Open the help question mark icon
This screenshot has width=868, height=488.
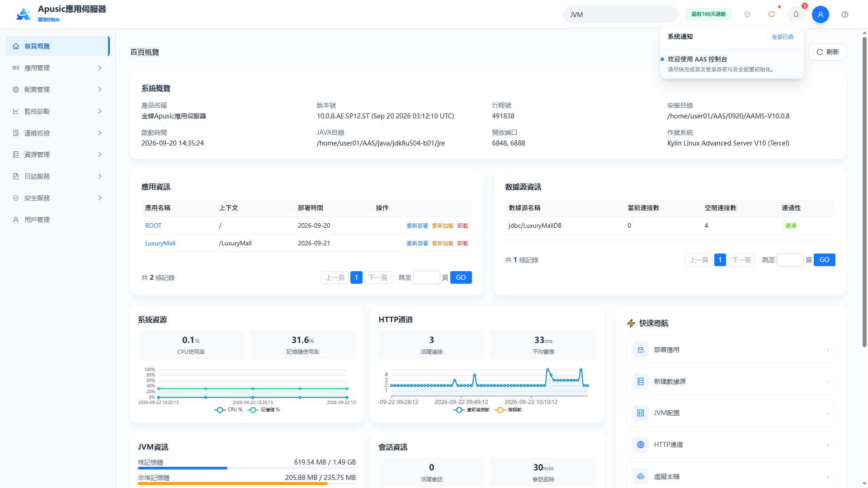point(845,14)
